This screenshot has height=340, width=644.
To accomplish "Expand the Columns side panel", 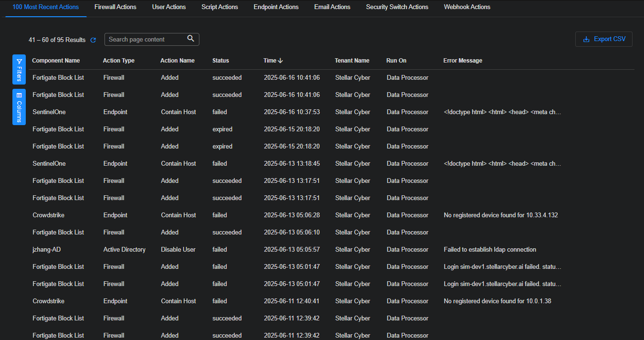I will (19, 107).
